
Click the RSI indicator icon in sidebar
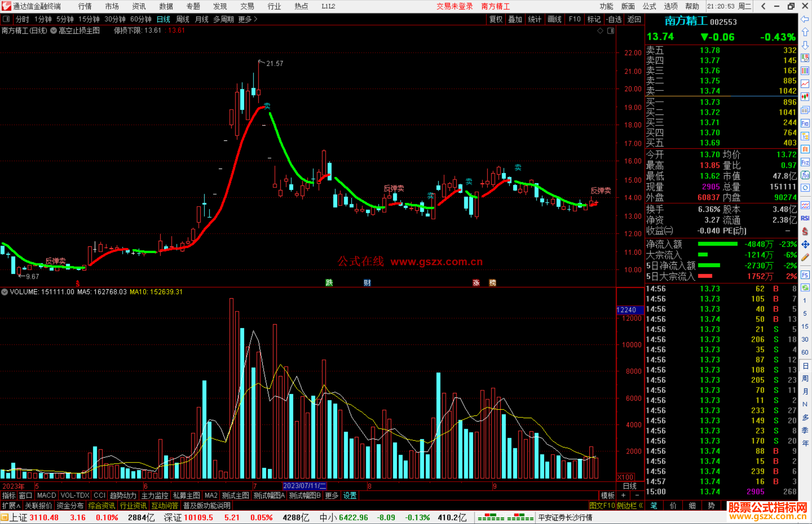(x=805, y=218)
